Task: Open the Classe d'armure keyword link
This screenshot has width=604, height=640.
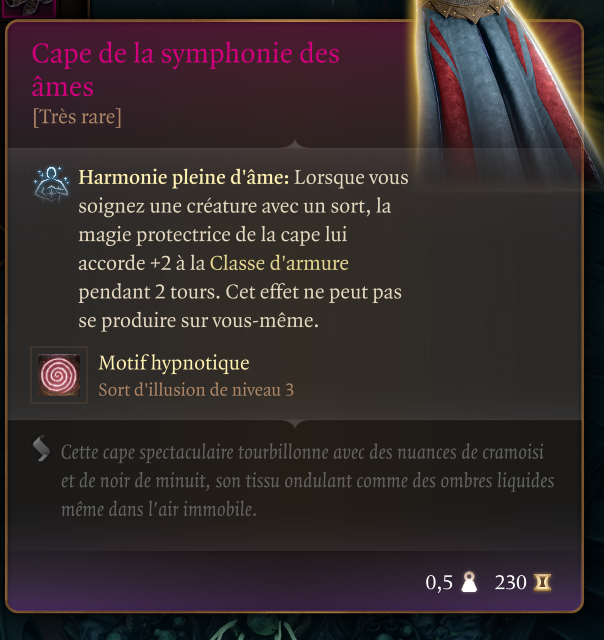Action: click(279, 263)
